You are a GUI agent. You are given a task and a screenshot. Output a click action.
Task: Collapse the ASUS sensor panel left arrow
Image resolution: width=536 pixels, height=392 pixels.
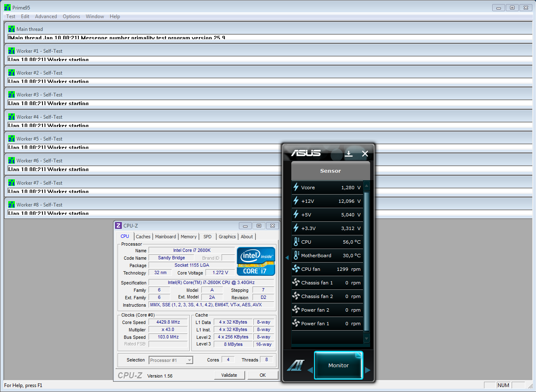pos(287,258)
